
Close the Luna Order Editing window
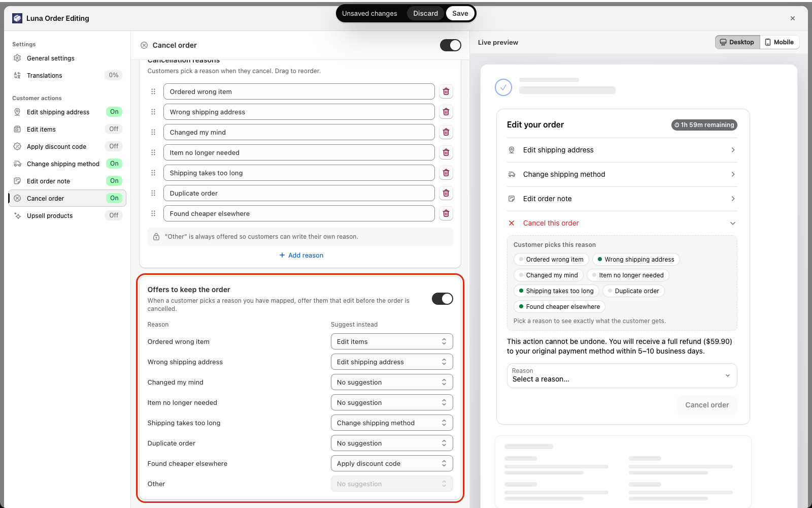point(793,18)
